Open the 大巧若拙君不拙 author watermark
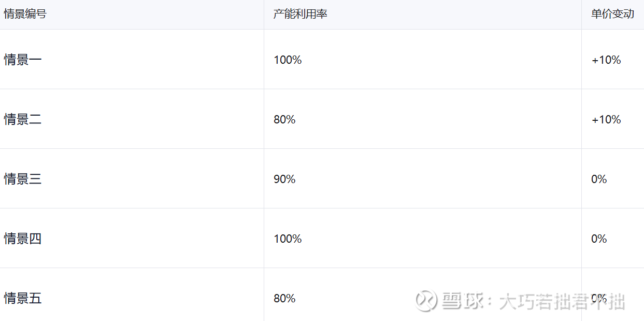644x321 pixels. (562, 301)
